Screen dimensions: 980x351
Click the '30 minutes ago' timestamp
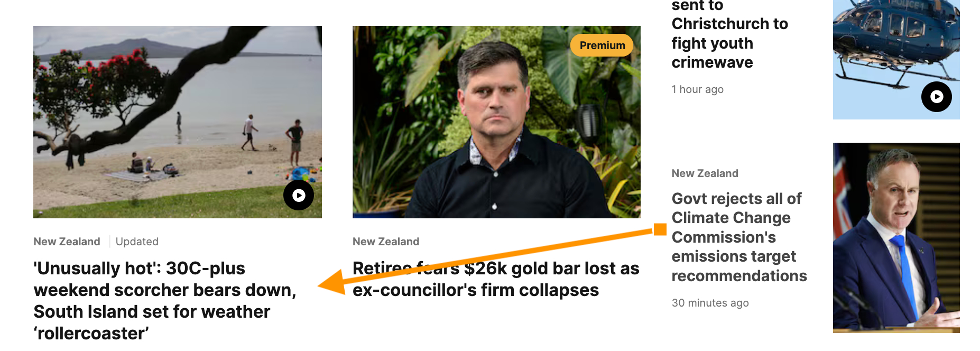(710, 303)
